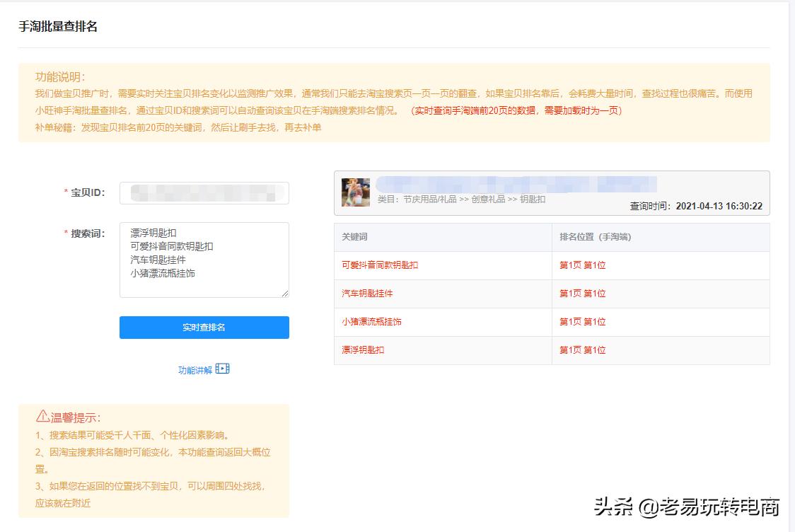Select keyword link 漂浮钥匙扣
This screenshot has height=532, width=795.
point(363,349)
